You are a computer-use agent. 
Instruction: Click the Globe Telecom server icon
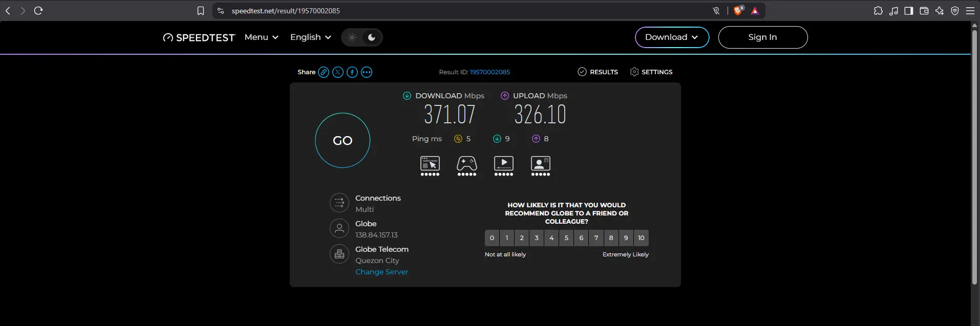click(339, 254)
